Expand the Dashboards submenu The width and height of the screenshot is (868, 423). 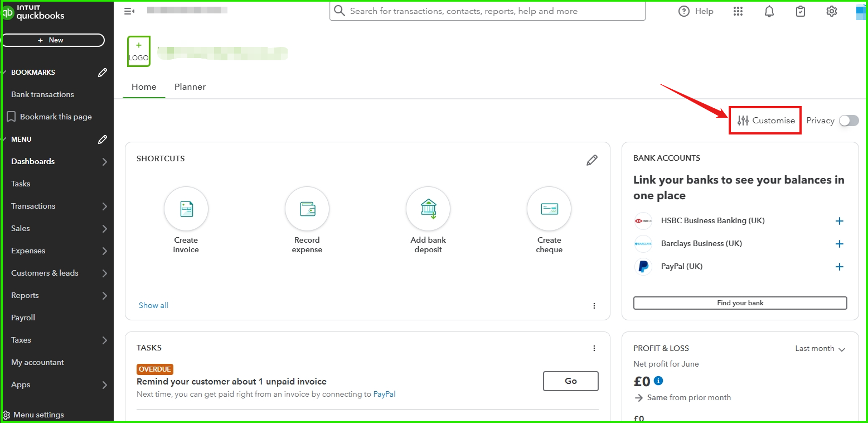click(x=104, y=162)
